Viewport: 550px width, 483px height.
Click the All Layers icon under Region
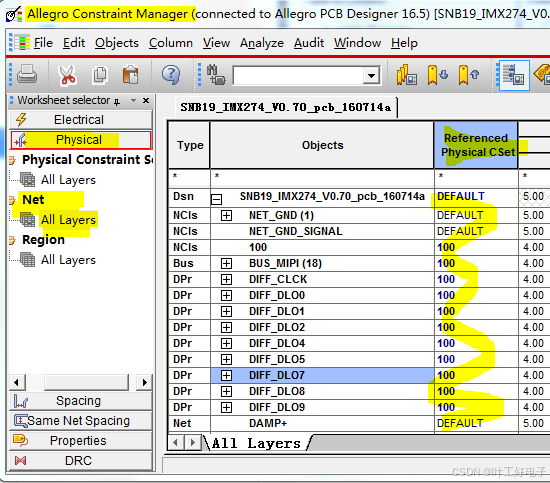(28, 260)
